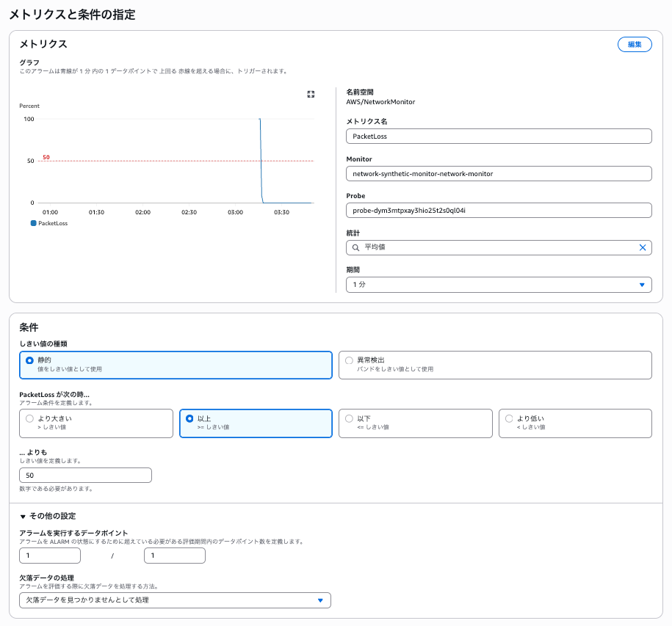
Task: Click the PacketLoss legend label
Action: tap(53, 223)
